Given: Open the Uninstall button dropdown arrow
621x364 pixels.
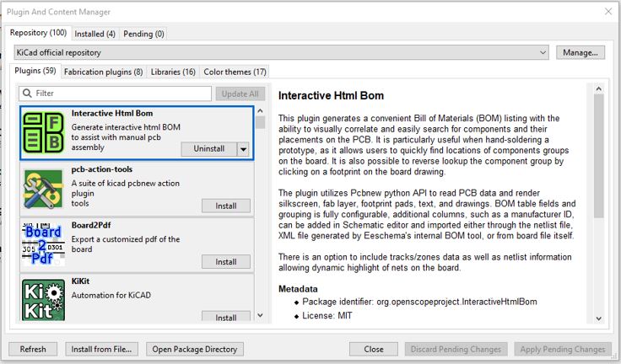Looking at the screenshot, I should pyautogui.click(x=243, y=148).
